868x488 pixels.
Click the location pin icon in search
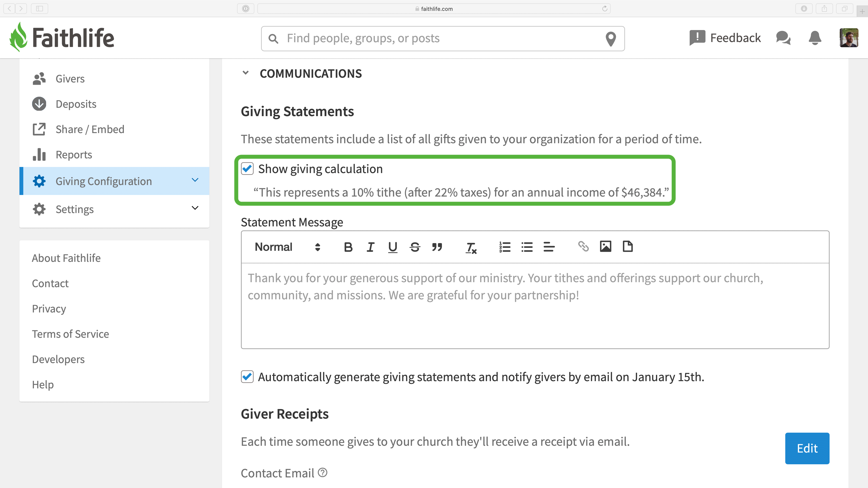pos(611,39)
